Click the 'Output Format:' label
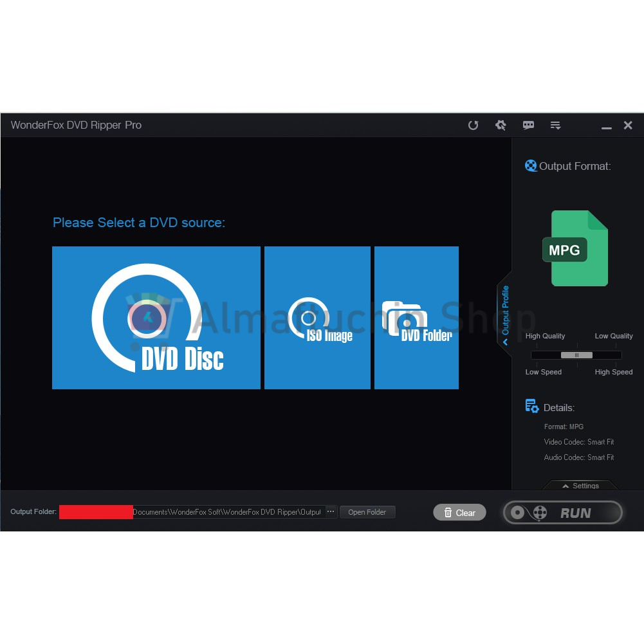 (x=575, y=166)
